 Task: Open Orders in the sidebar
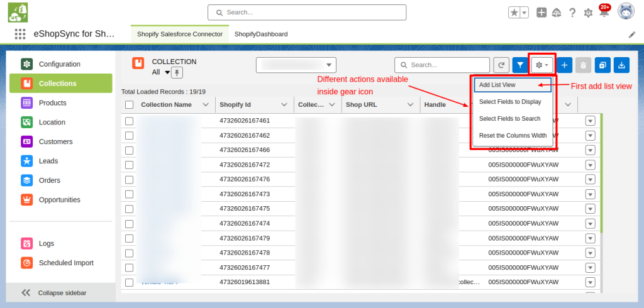61,180
